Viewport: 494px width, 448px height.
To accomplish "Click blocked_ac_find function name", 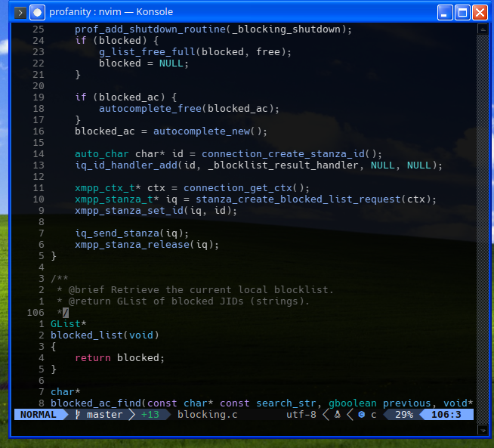I will (96, 403).
